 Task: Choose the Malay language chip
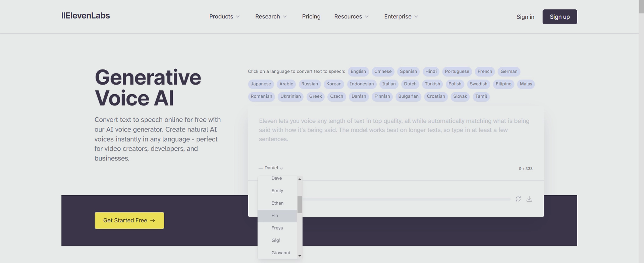[x=526, y=84]
